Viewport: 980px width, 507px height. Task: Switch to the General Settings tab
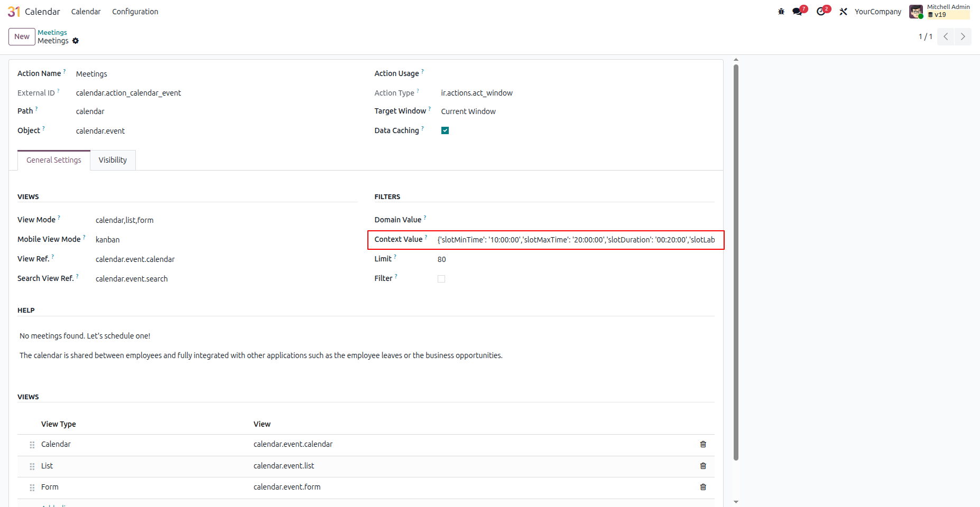[x=54, y=160]
